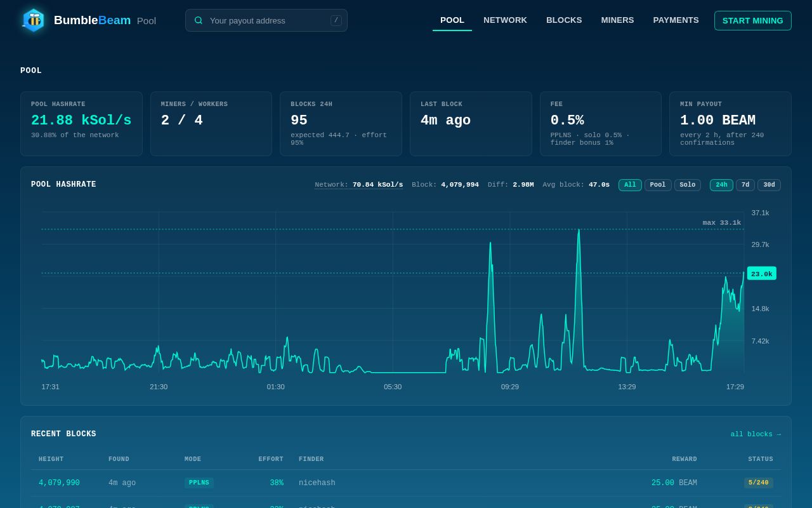Click the 0.5% fee value
812x508 pixels.
point(567,121)
